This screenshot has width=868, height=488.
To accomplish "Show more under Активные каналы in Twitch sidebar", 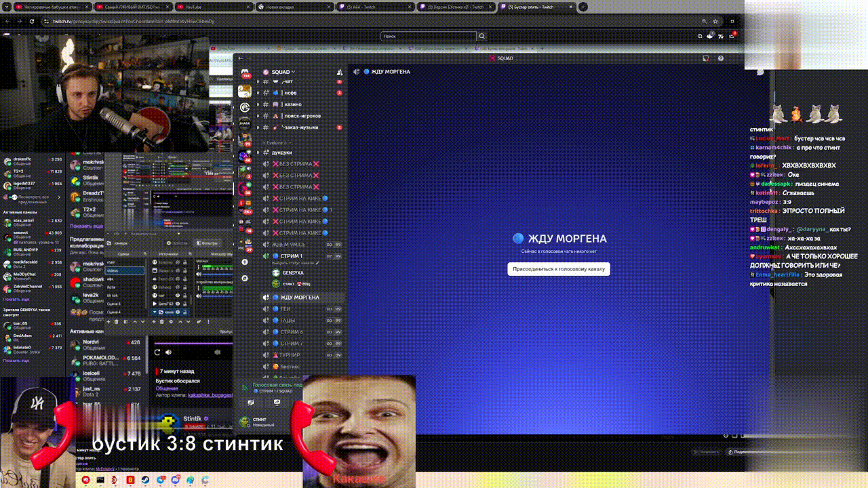I will (x=16, y=299).
